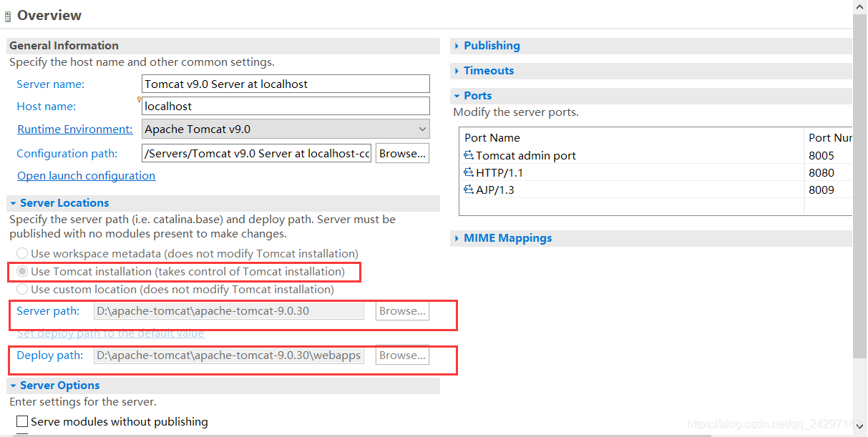Collapse the Server Locations section
Screen dimensions: 868x437
tap(13, 203)
